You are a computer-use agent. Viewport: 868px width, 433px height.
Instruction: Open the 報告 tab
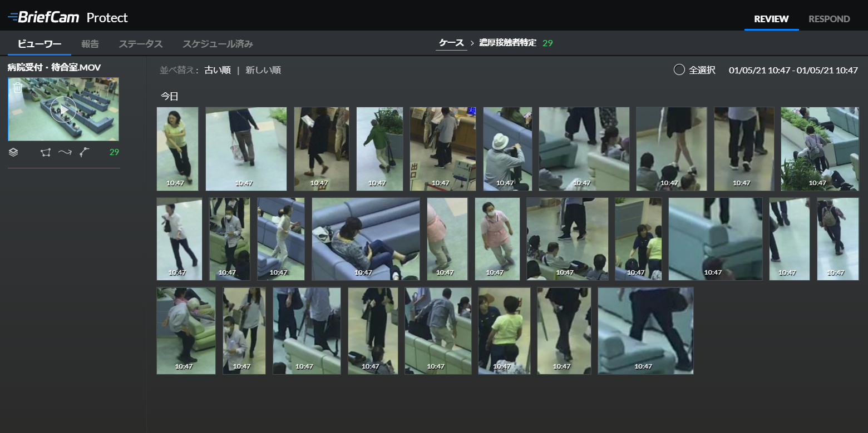coord(90,44)
